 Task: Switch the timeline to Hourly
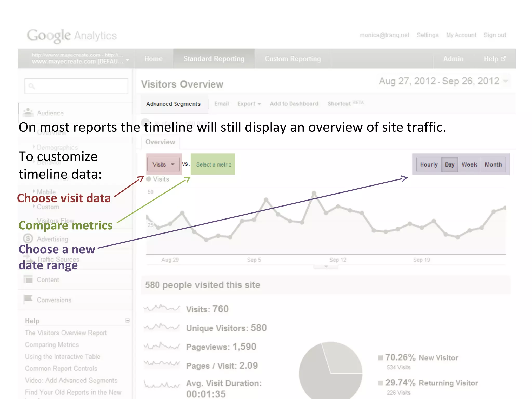[x=429, y=164]
